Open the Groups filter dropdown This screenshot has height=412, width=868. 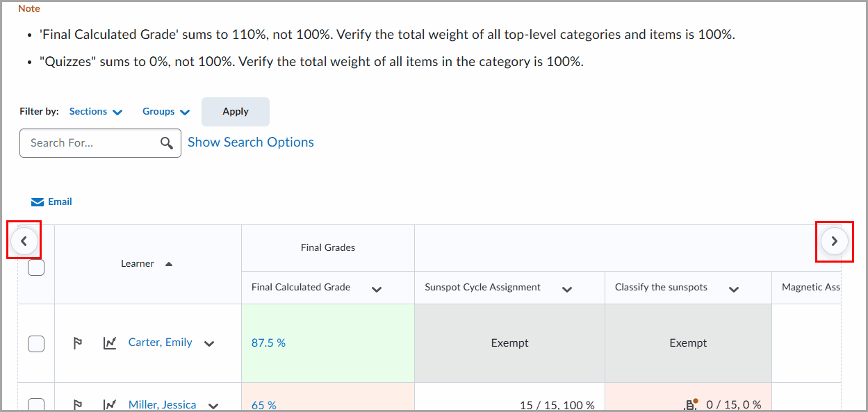(165, 111)
